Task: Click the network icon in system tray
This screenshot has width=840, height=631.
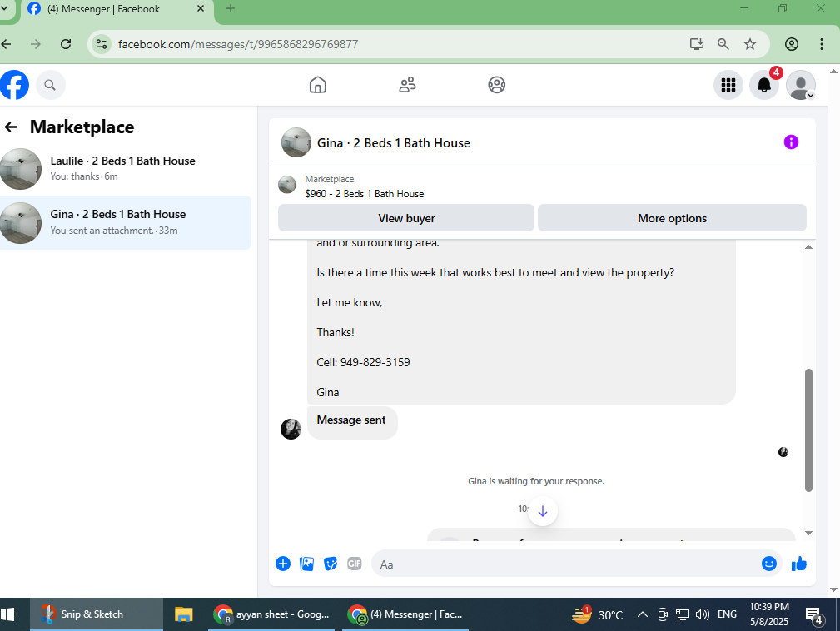Action: pos(683,614)
